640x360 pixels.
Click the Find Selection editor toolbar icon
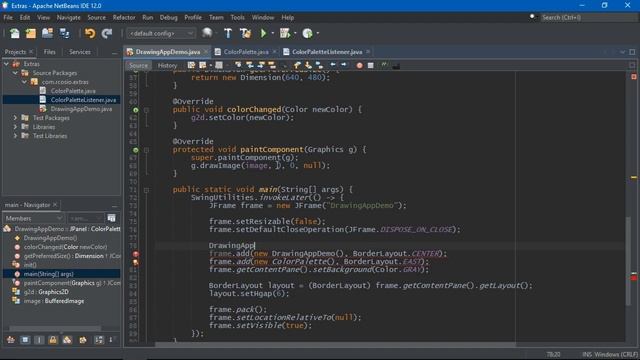[238, 65]
